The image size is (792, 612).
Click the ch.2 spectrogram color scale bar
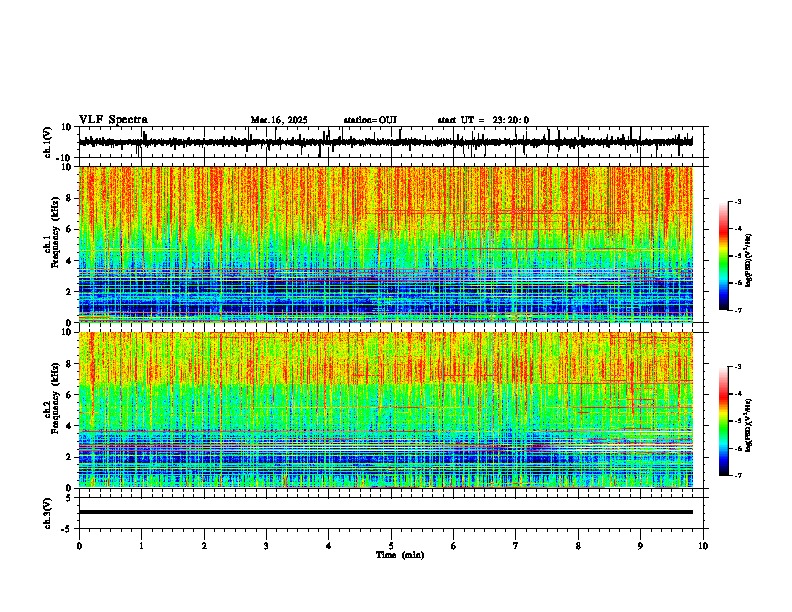tap(724, 421)
